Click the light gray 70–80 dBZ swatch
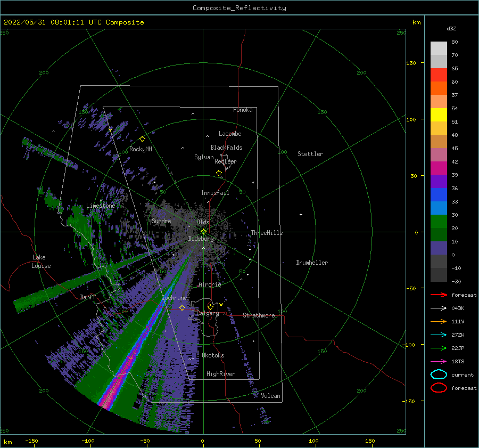 click(439, 48)
